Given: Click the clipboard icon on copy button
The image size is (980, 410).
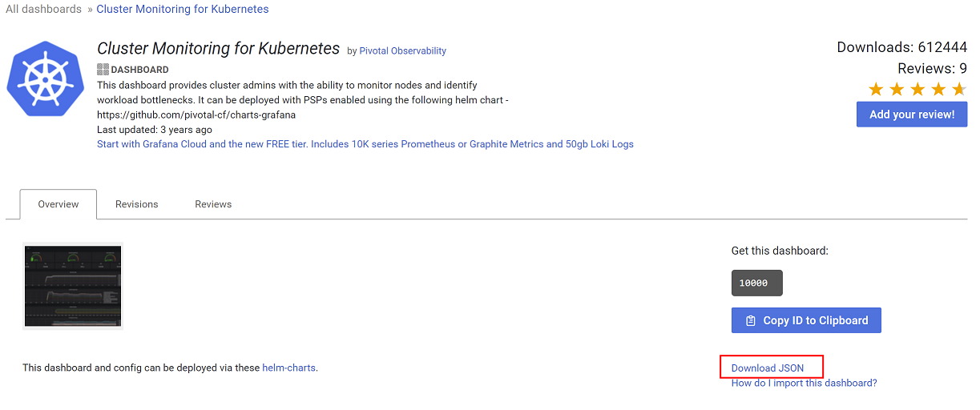Looking at the screenshot, I should tap(750, 320).
